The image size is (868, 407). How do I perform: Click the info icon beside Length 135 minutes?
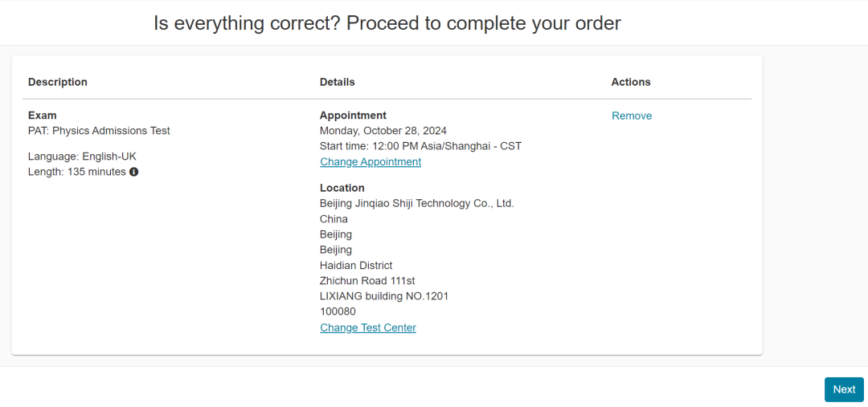tap(134, 172)
